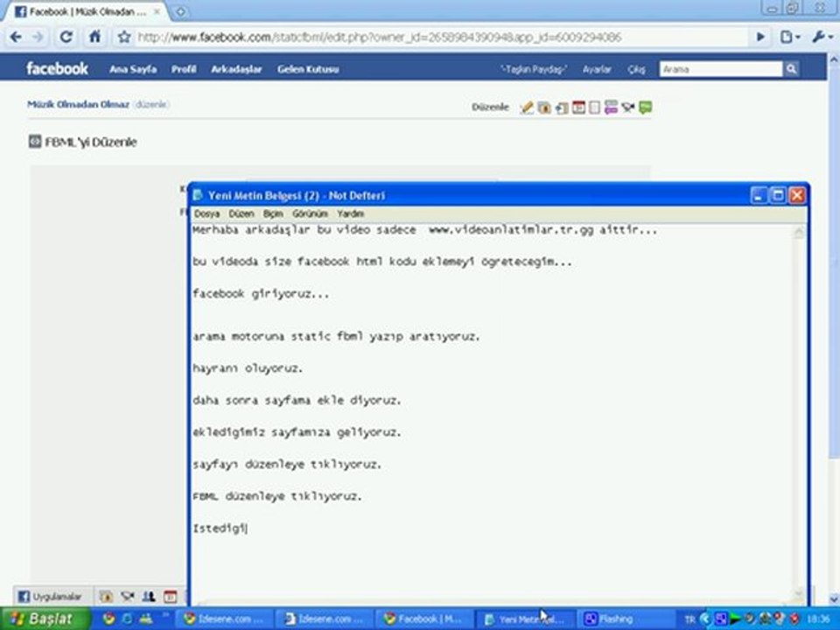Expand hidden tray icons arrow

coord(705,619)
